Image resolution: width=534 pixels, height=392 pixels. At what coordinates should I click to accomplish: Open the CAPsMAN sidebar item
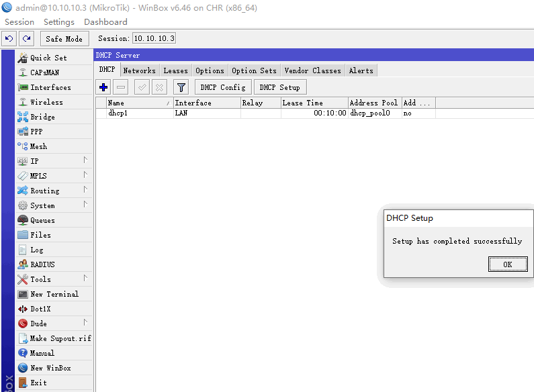pyautogui.click(x=54, y=72)
